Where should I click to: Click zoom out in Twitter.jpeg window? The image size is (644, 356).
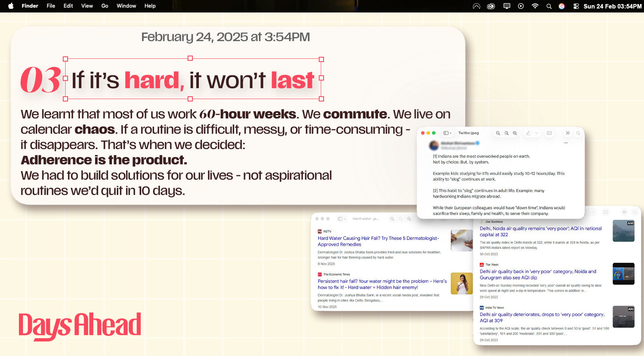(498, 133)
